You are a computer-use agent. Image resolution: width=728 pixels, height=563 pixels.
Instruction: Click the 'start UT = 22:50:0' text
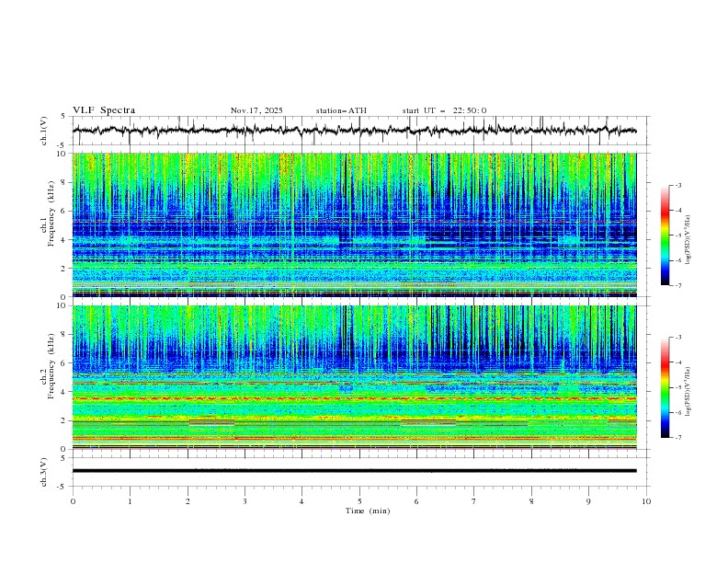[x=444, y=110]
